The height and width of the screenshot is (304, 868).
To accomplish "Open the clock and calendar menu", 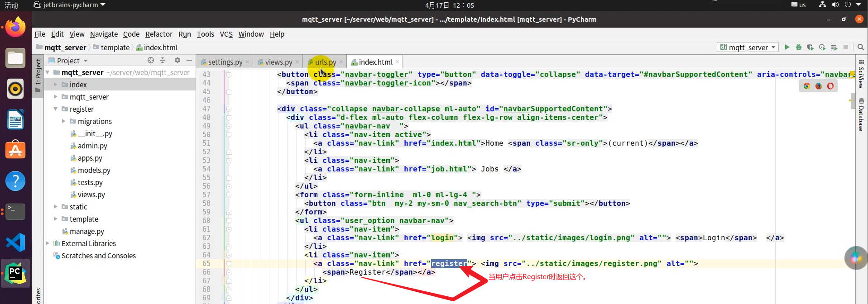I will (449, 5).
